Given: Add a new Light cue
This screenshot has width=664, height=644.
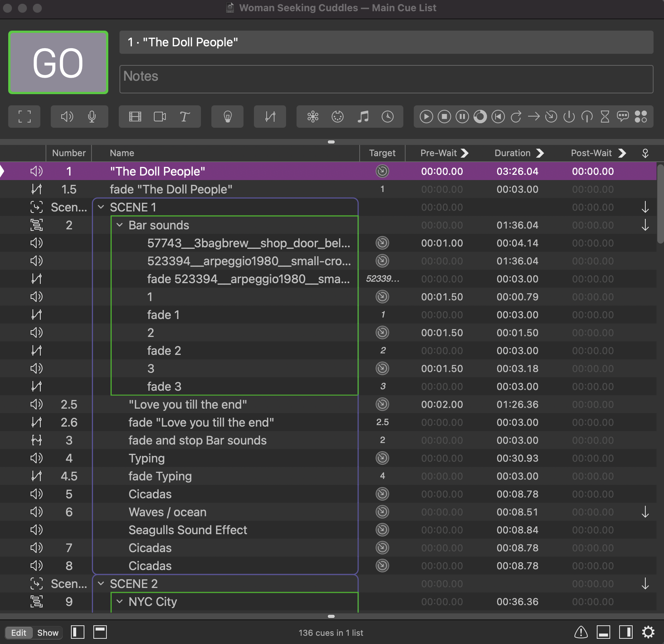Looking at the screenshot, I should (x=227, y=117).
